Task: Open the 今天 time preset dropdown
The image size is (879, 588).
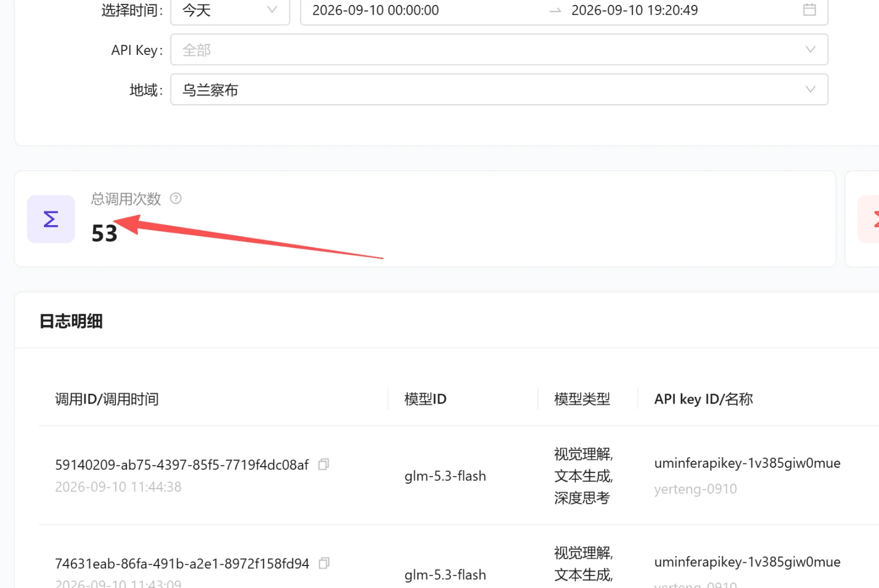Action: click(230, 10)
